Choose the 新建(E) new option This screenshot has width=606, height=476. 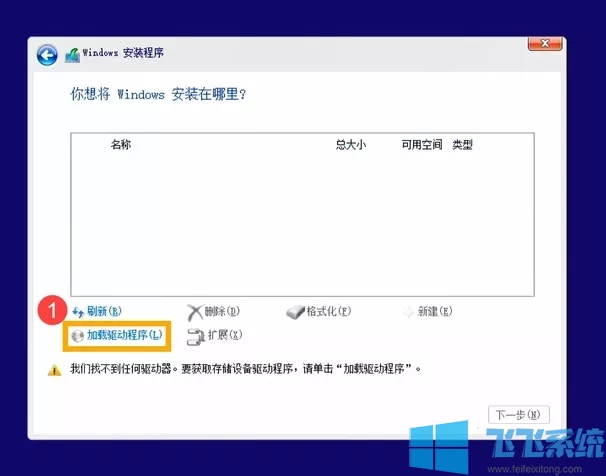(434, 311)
